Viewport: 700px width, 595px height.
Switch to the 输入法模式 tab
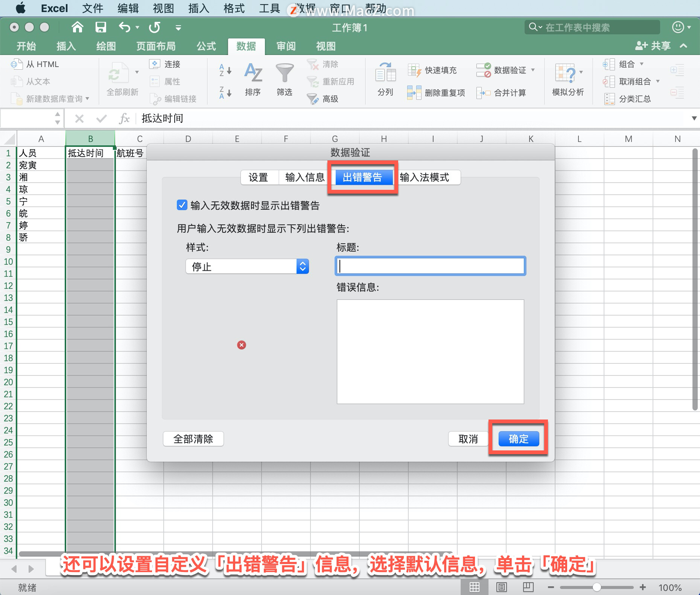(x=425, y=177)
